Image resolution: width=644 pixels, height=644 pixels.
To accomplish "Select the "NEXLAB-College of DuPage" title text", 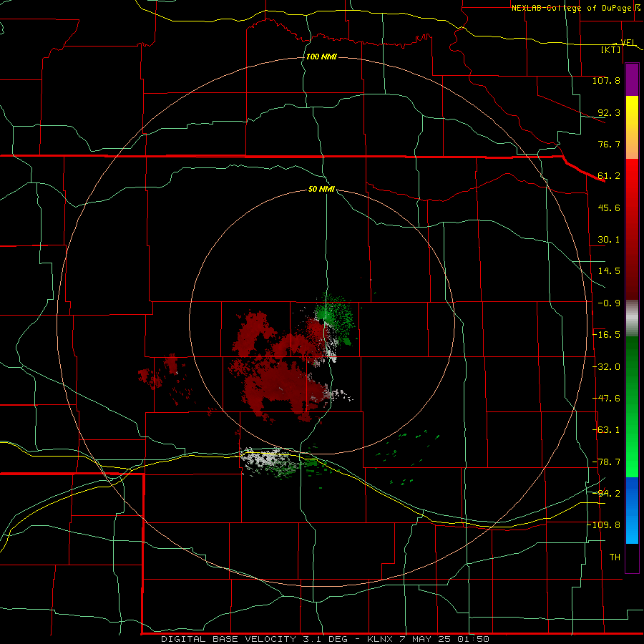I will (571, 8).
